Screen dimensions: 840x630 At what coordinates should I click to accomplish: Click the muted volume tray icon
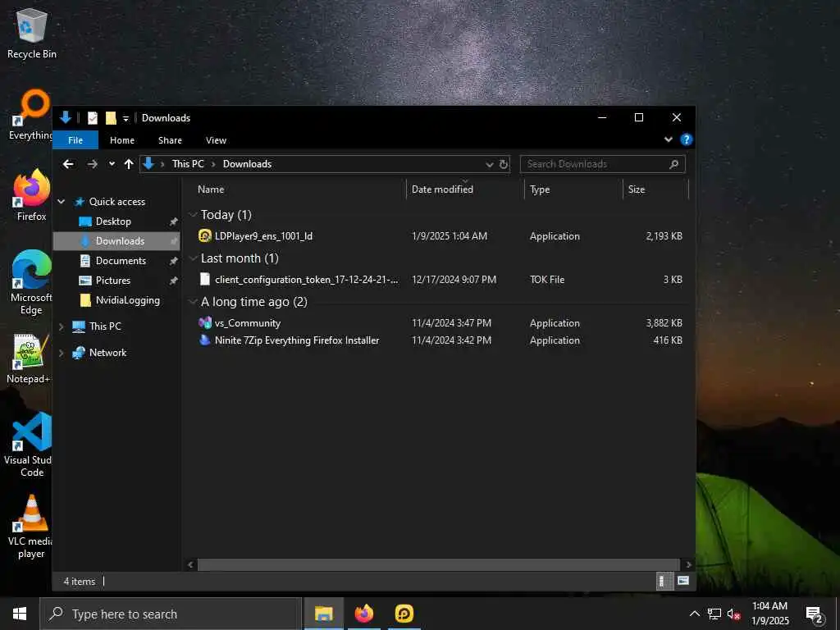coord(733,614)
